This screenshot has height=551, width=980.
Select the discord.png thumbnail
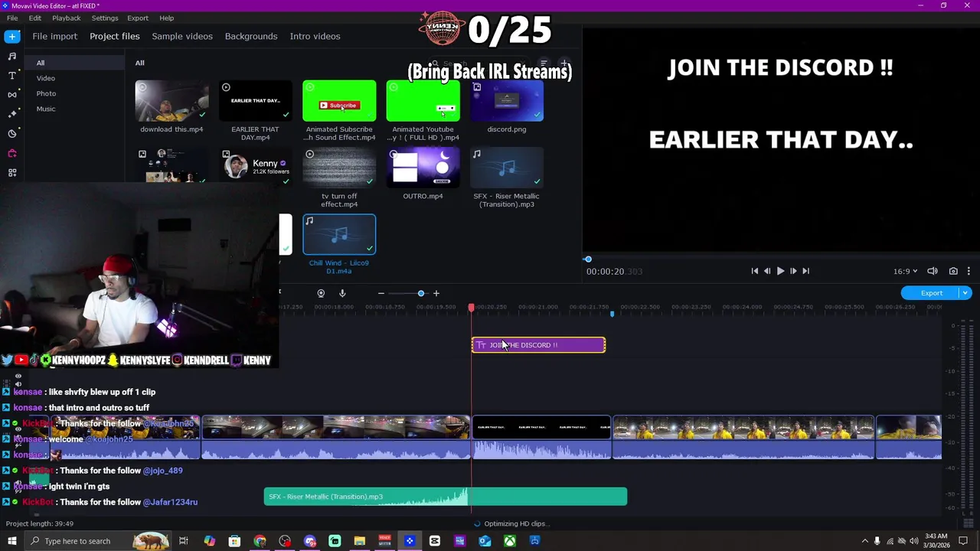(507, 101)
